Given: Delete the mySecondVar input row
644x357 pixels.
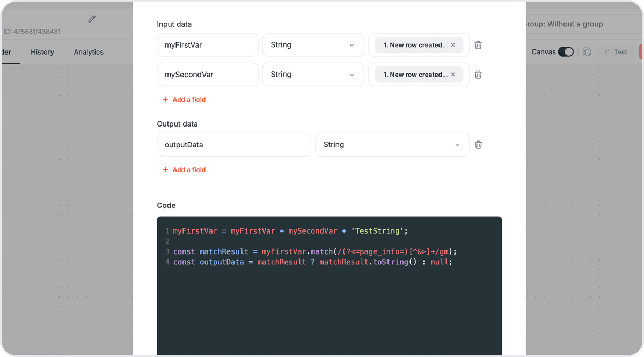Looking at the screenshot, I should [x=478, y=75].
